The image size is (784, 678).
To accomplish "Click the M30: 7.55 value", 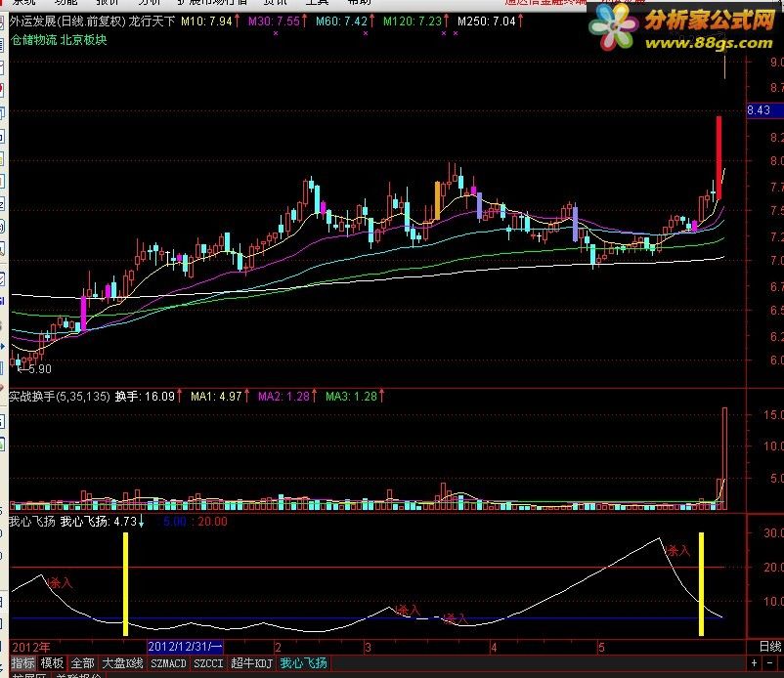I will 274,21.
